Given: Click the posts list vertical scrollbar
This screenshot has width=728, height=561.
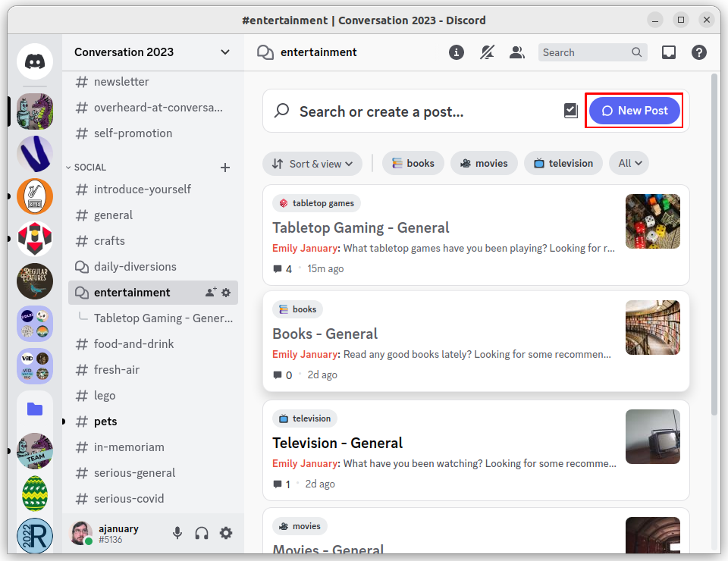Looking at the screenshot, I should pos(714,244).
